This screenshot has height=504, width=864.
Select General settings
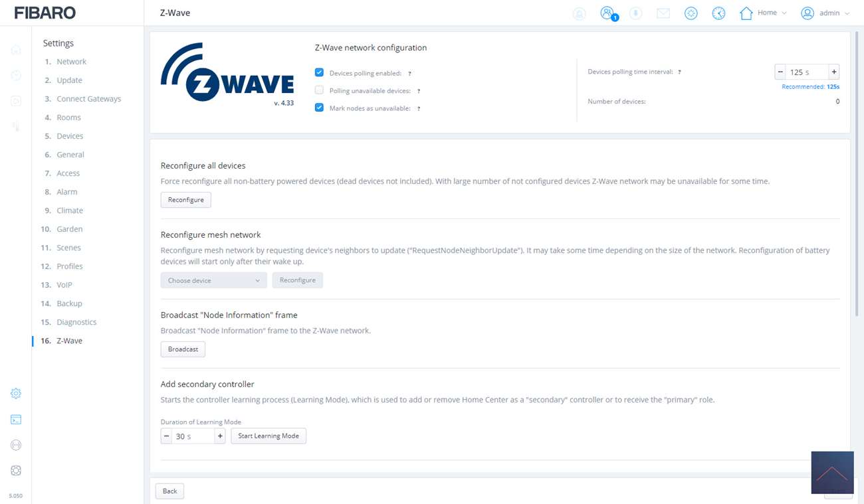70,155
